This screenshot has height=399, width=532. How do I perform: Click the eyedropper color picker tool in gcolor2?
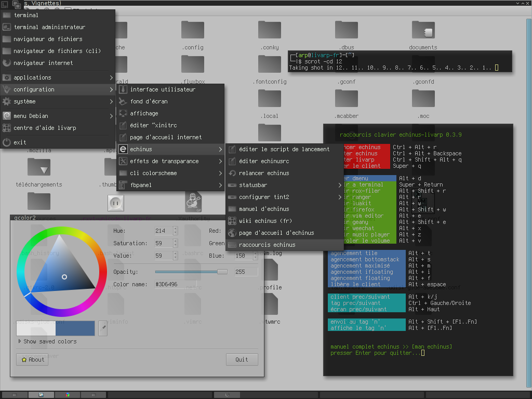103,328
